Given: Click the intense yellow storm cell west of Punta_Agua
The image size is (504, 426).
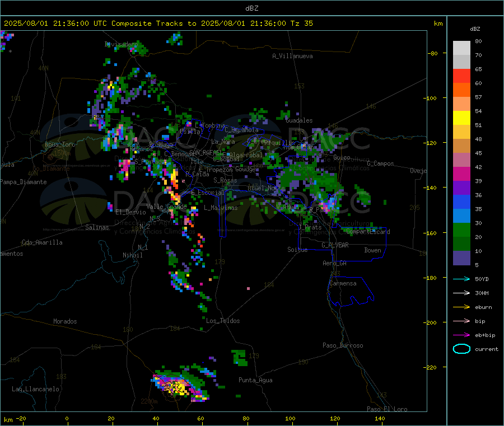Looking at the screenshot, I should pyautogui.click(x=177, y=386).
